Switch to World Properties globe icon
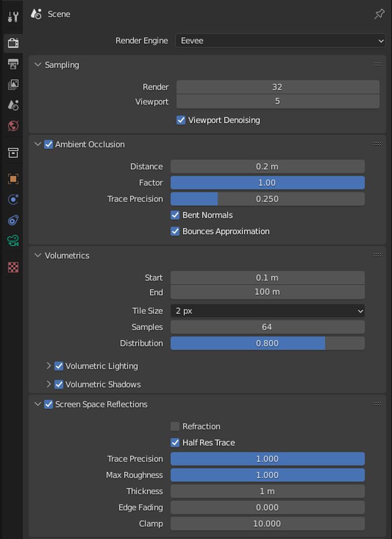The width and height of the screenshot is (392, 539). point(12,126)
